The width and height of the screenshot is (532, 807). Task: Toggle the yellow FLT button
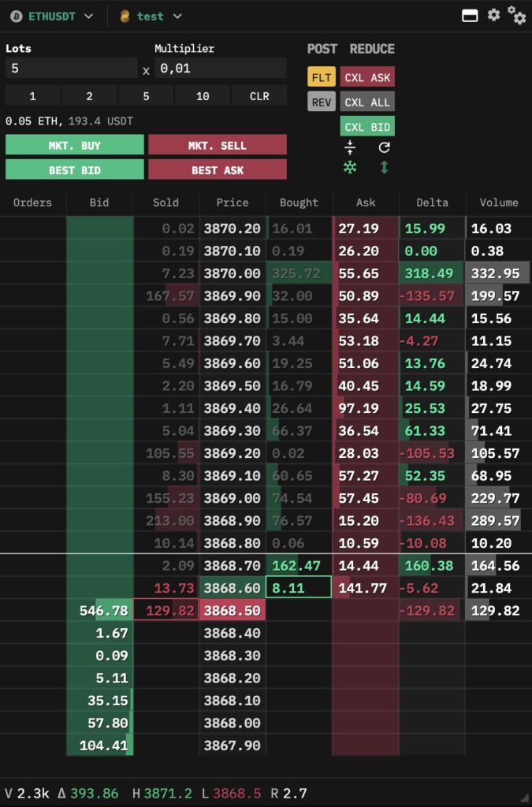pyautogui.click(x=322, y=77)
